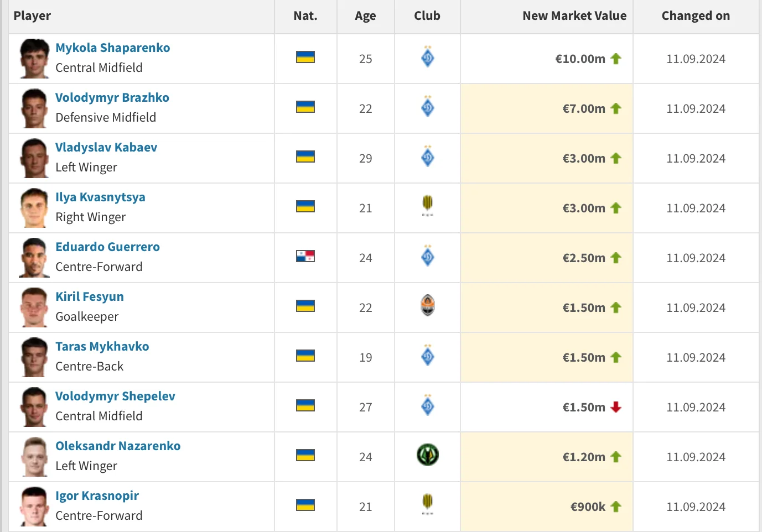Open Vladyslav Kabaev's player profile link
762x532 pixels.
click(106, 148)
